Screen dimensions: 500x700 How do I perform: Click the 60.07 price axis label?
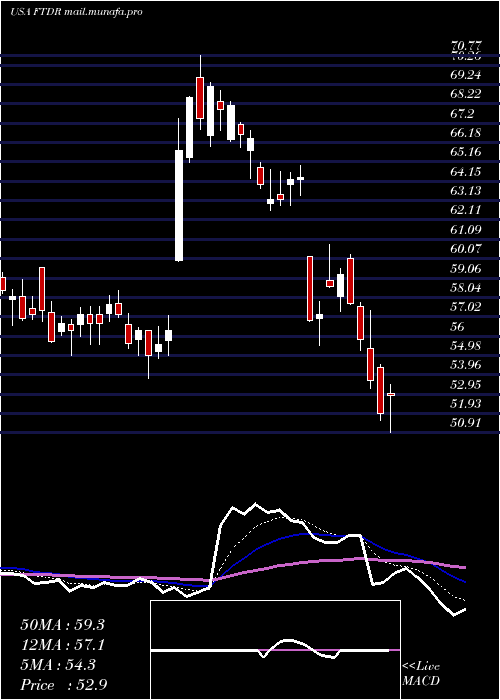coord(466,249)
